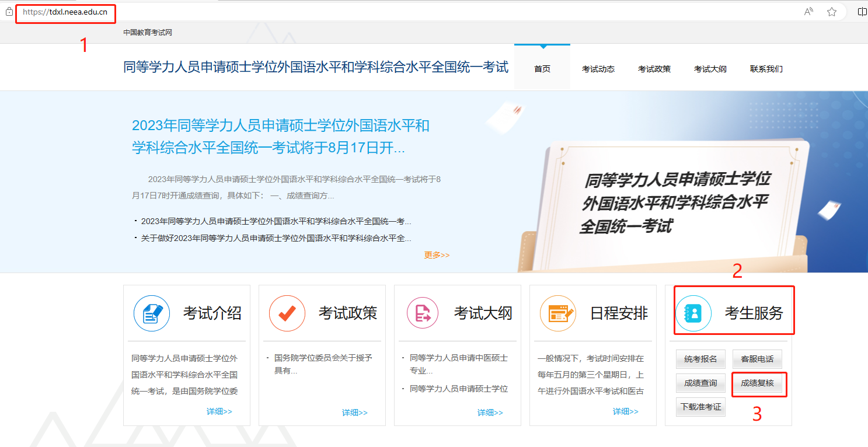Click the 成绩查询 button

coord(700,383)
